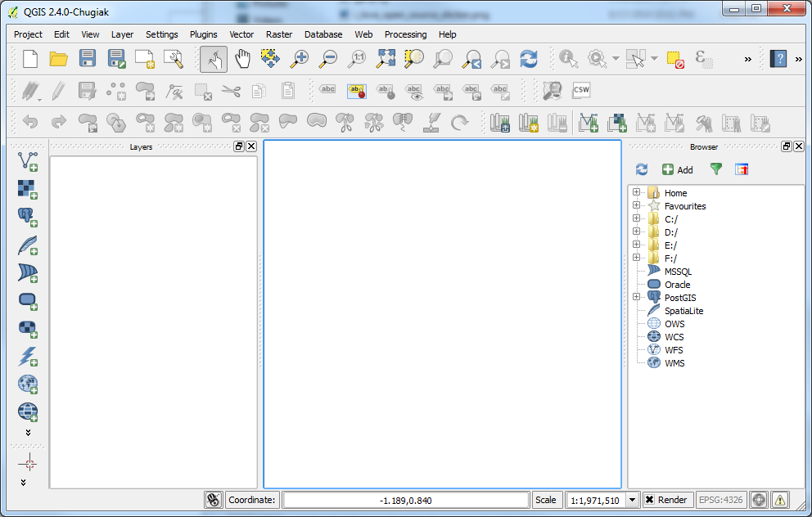The width and height of the screenshot is (812, 517).
Task: Expand the Home folder tree node
Action: (636, 193)
